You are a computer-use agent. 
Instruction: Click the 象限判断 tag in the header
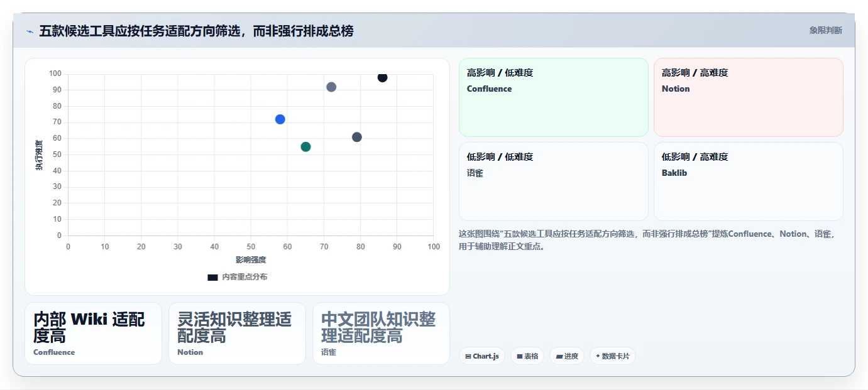(825, 30)
